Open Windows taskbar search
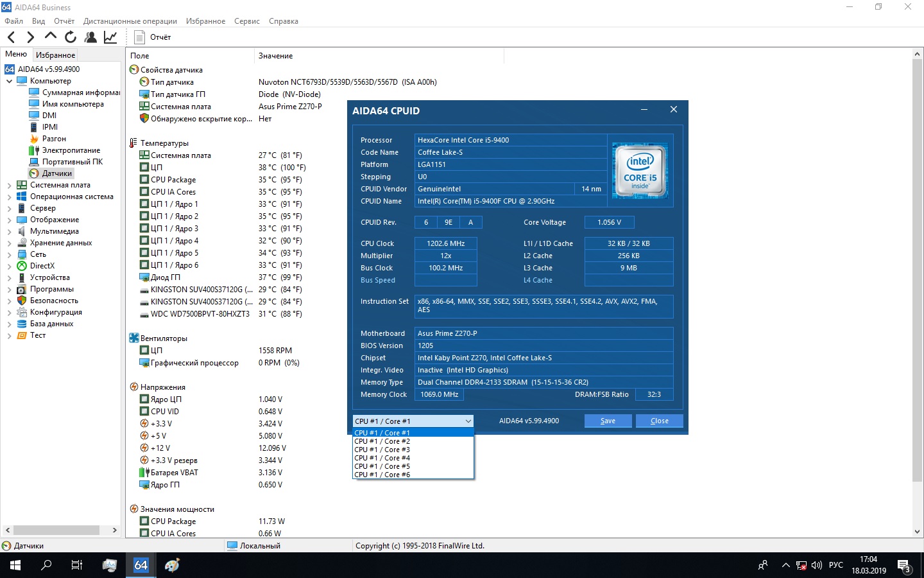Image resolution: width=924 pixels, height=578 pixels. click(46, 565)
